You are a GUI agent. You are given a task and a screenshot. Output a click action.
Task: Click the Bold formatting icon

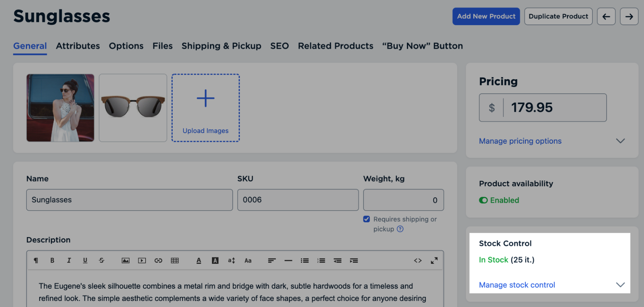click(x=52, y=261)
